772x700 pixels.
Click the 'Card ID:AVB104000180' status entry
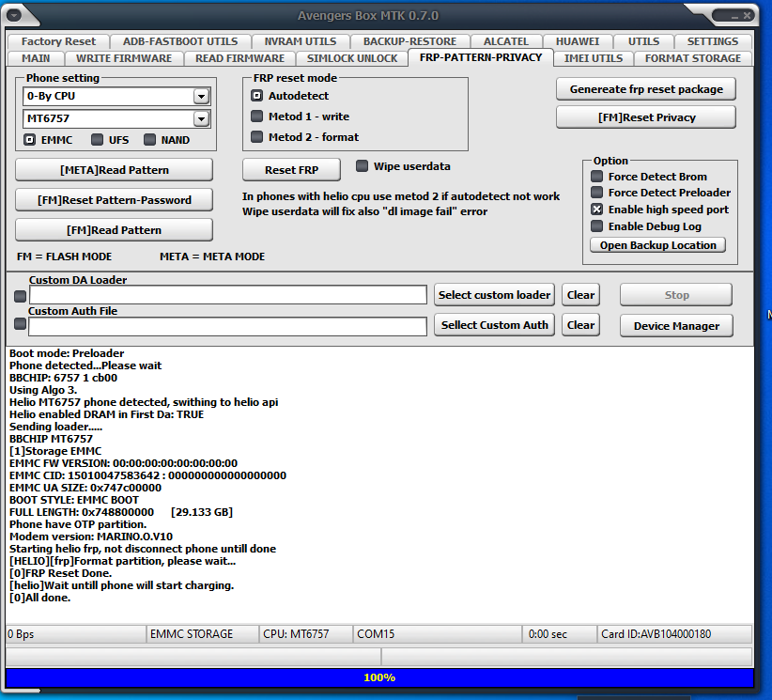(x=674, y=634)
